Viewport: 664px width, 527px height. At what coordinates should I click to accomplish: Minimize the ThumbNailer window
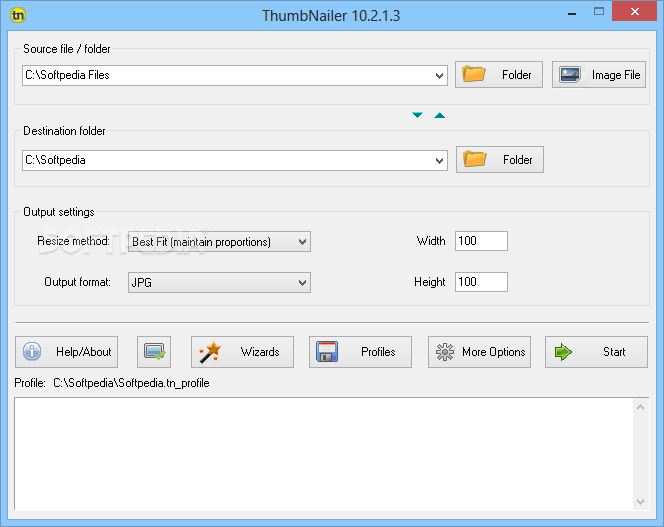coord(572,13)
